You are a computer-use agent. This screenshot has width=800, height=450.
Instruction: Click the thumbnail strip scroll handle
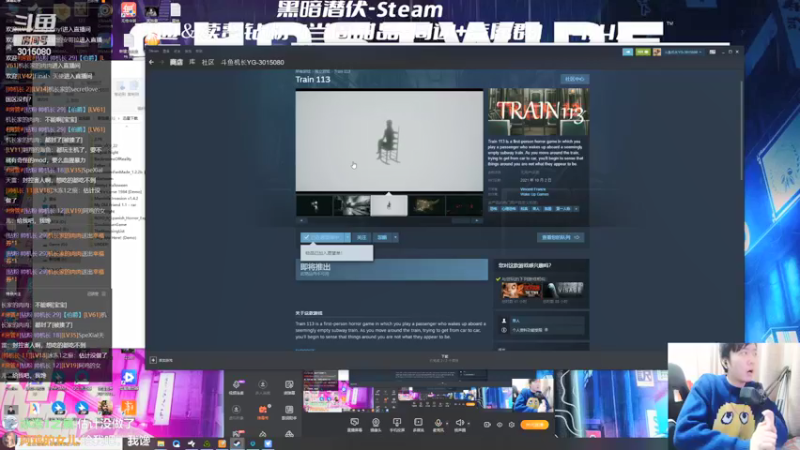[x=461, y=220]
